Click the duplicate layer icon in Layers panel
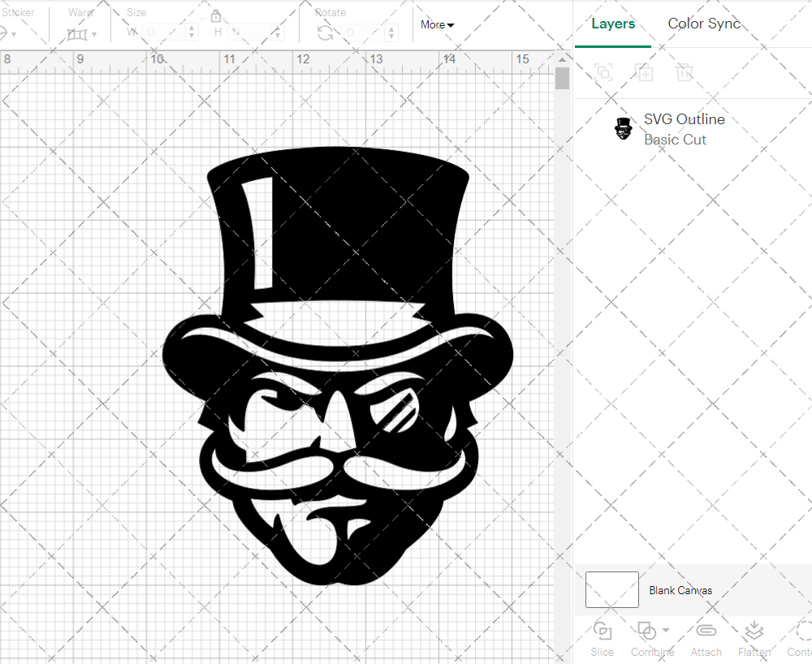The image size is (812, 664). pyautogui.click(x=645, y=72)
